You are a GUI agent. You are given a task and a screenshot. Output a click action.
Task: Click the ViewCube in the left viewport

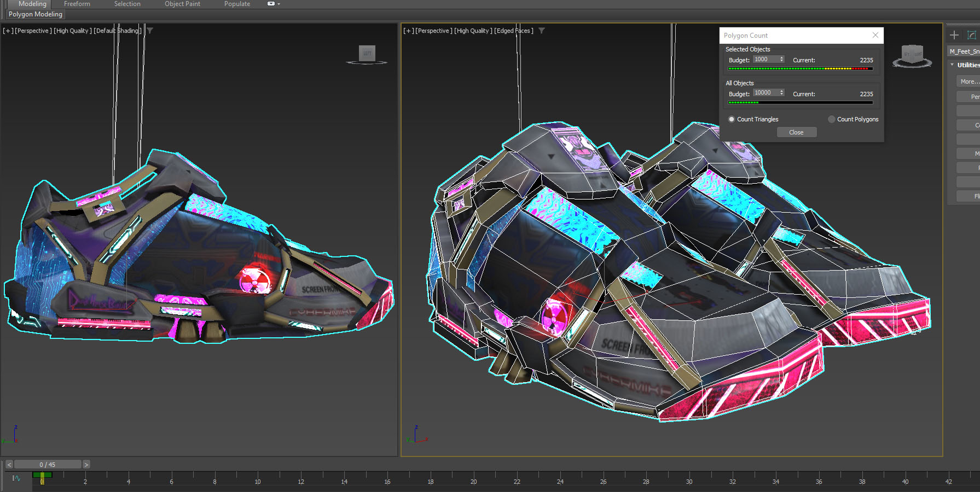[367, 54]
